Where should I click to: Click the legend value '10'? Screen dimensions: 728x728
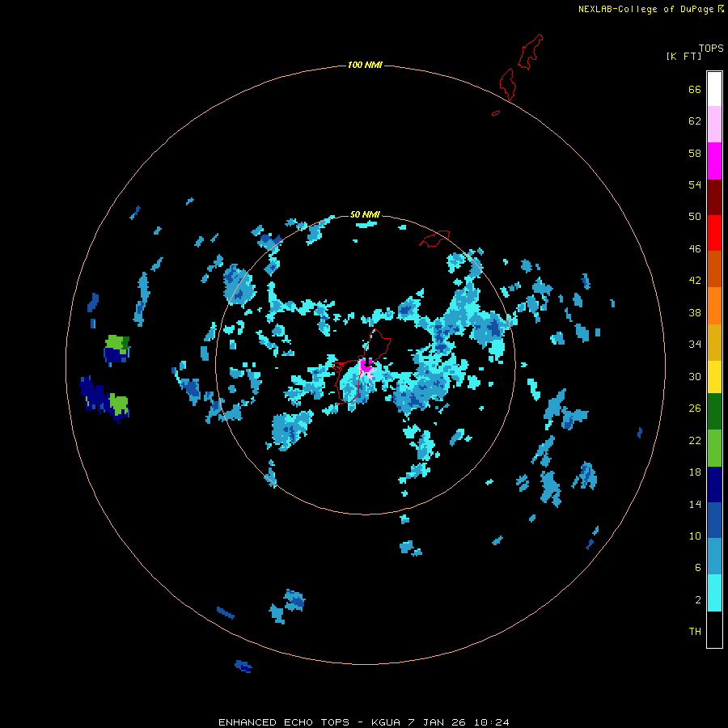695,535
